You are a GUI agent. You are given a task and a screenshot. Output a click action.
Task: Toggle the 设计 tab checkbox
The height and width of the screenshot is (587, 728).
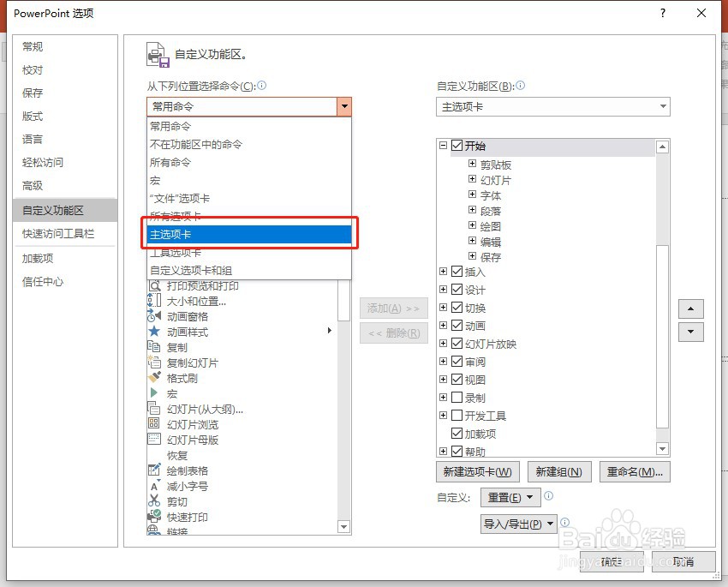pos(456,290)
